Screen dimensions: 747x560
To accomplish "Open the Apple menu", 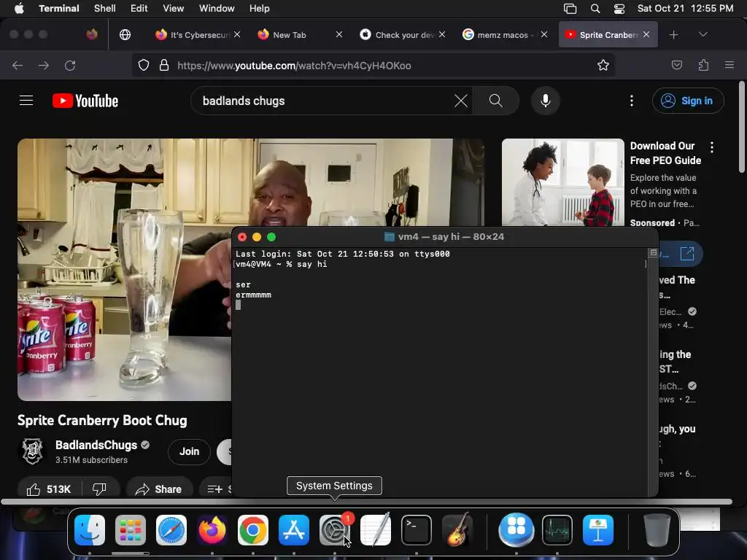I will point(19,9).
